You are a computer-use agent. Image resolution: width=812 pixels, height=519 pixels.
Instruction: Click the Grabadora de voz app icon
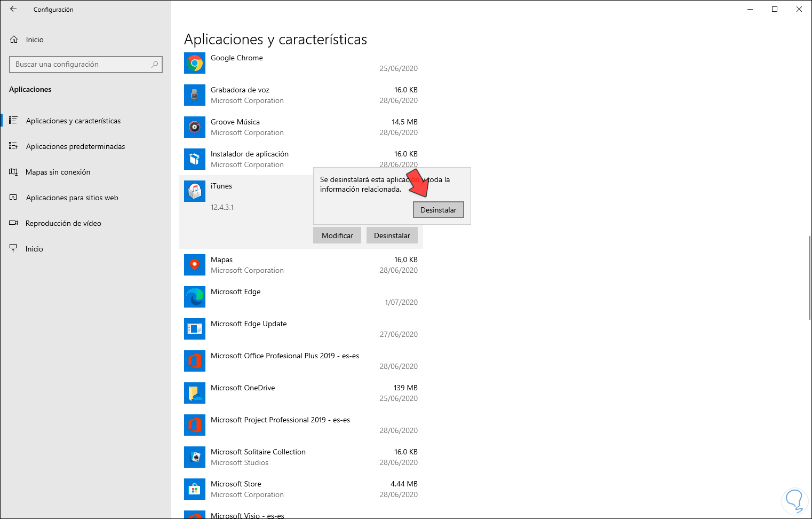(195, 95)
